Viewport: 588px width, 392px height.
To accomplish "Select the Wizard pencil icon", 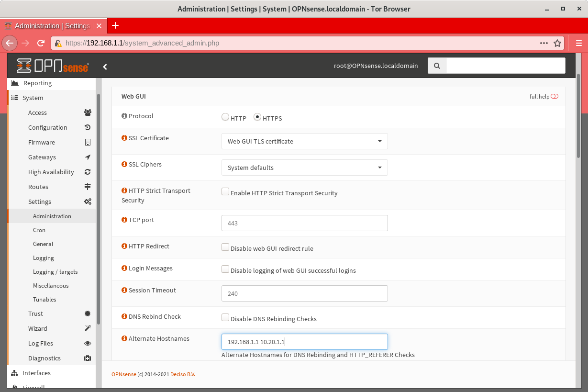I will pyautogui.click(x=87, y=328).
